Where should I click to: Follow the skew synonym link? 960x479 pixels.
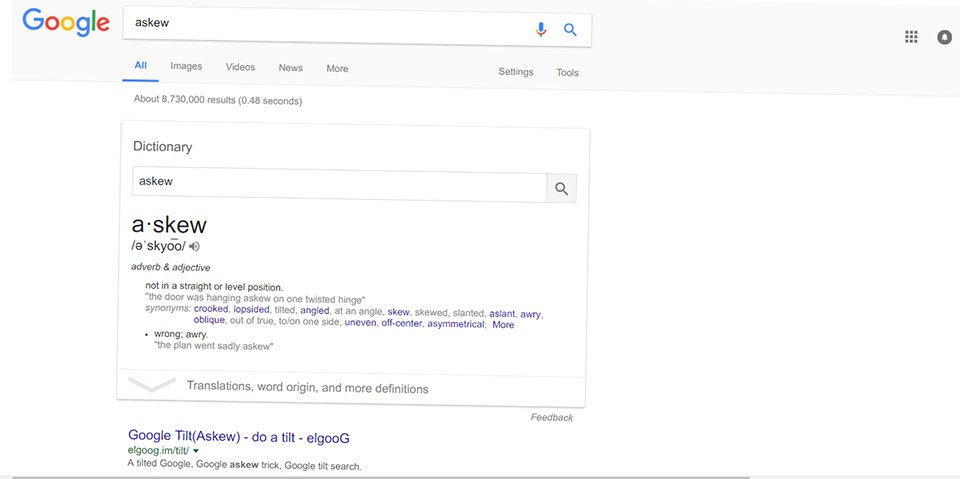pyautogui.click(x=399, y=312)
